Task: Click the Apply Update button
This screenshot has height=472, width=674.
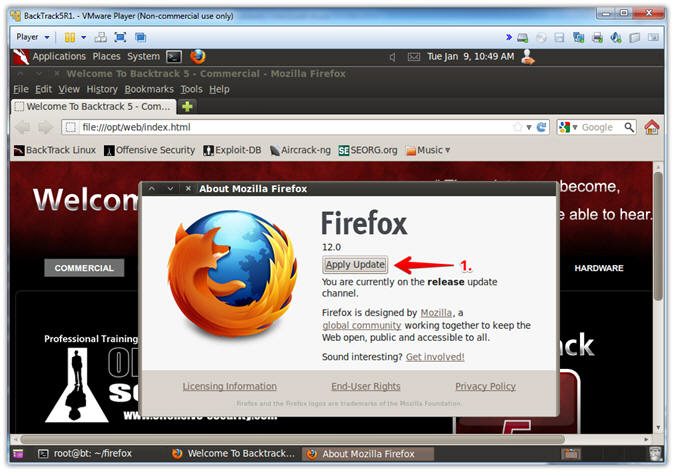Action: pyautogui.click(x=355, y=264)
